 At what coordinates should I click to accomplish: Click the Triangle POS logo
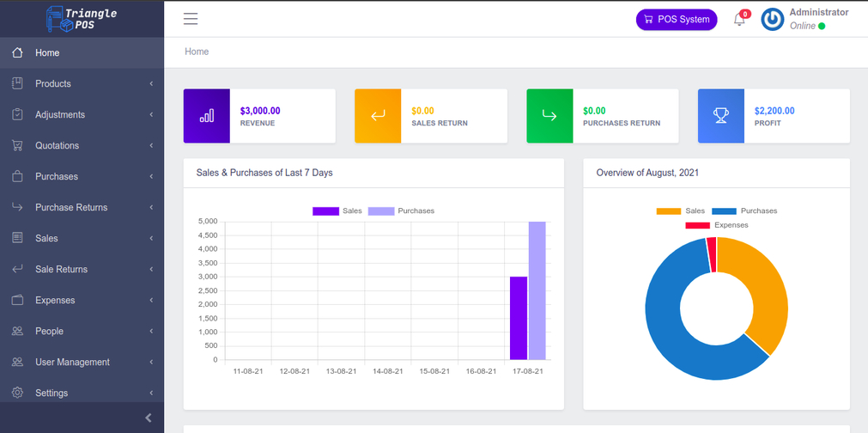(x=82, y=19)
